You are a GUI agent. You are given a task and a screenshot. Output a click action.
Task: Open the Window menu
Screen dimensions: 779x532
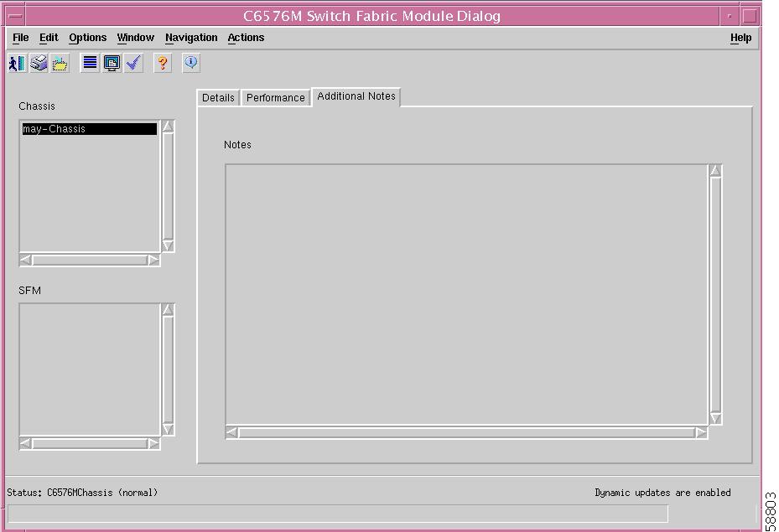tap(136, 38)
